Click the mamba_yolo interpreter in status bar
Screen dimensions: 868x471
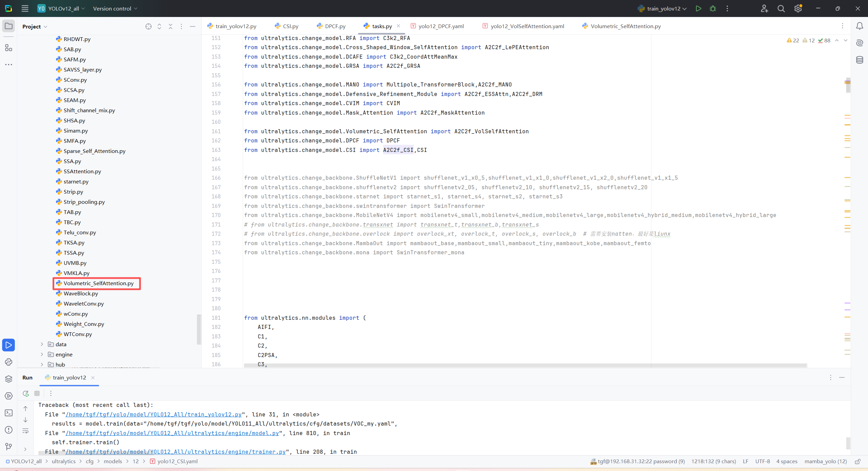pyautogui.click(x=825, y=462)
